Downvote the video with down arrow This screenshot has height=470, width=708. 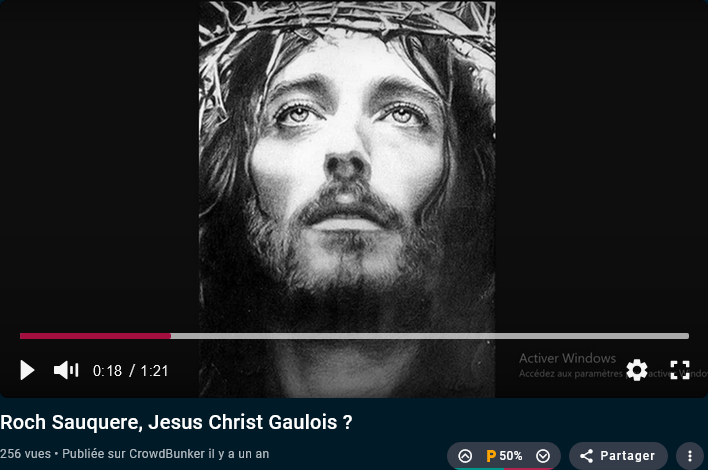(x=543, y=456)
